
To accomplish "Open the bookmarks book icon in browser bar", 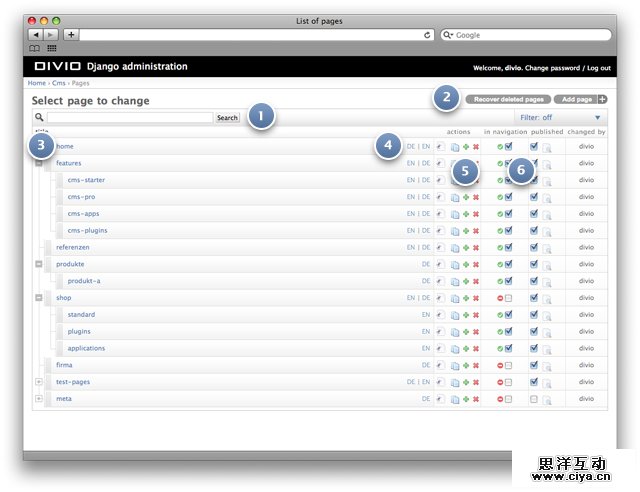I will tap(35, 48).
